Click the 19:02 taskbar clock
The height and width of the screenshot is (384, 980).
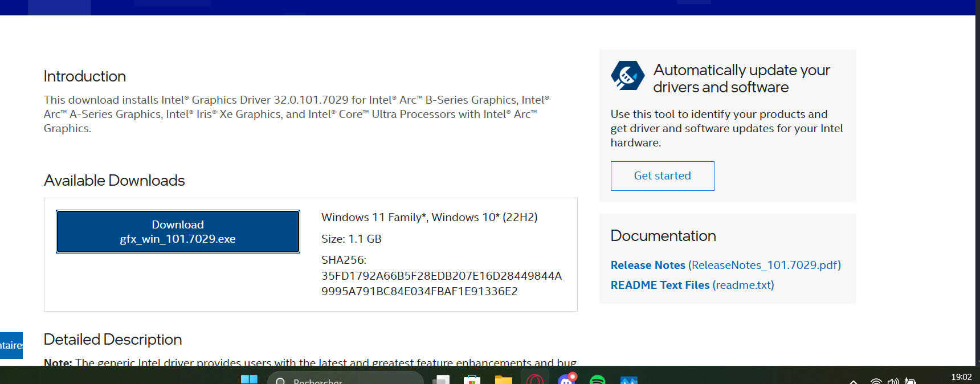click(x=961, y=377)
